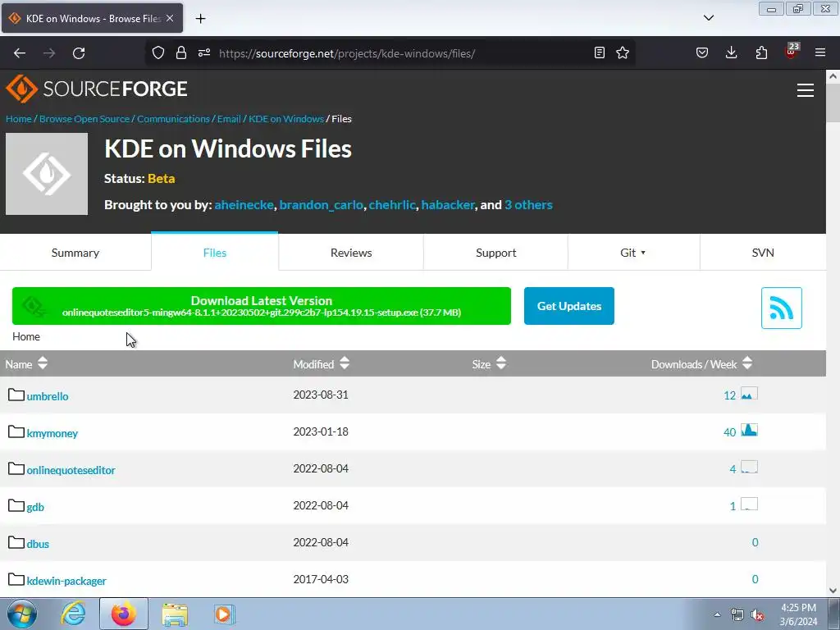The width and height of the screenshot is (840, 630).
Task: Open Communications breadcrumb link
Action: pyautogui.click(x=173, y=119)
